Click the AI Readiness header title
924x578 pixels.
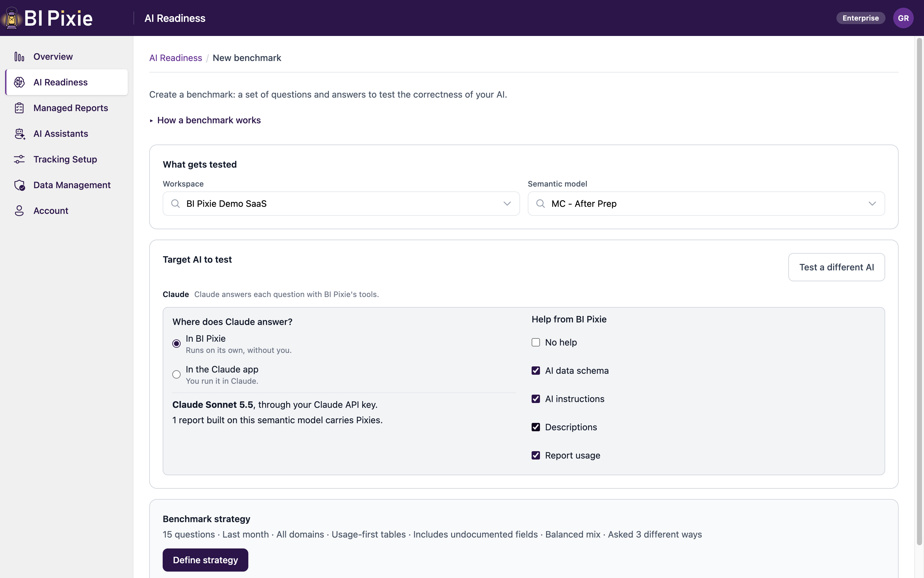[175, 18]
